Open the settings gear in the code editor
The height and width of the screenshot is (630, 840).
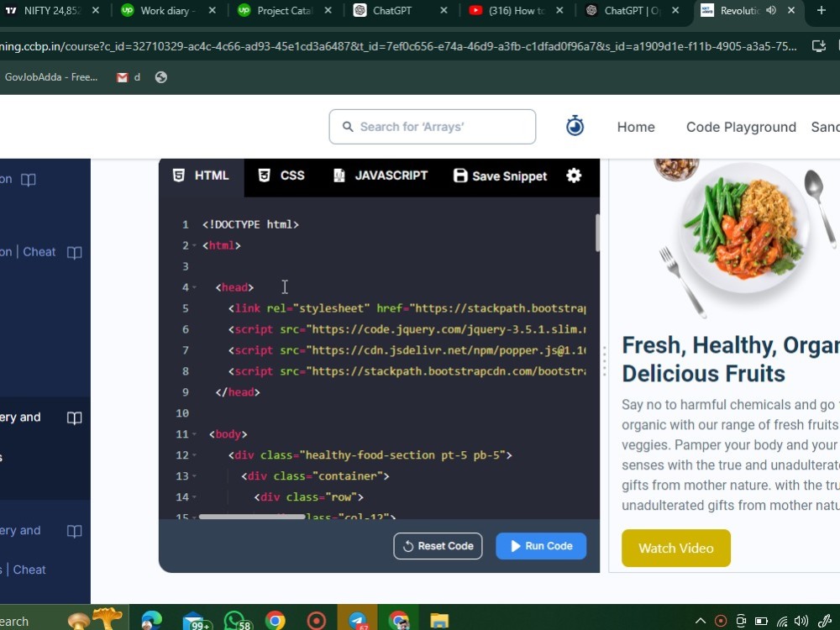click(x=574, y=176)
